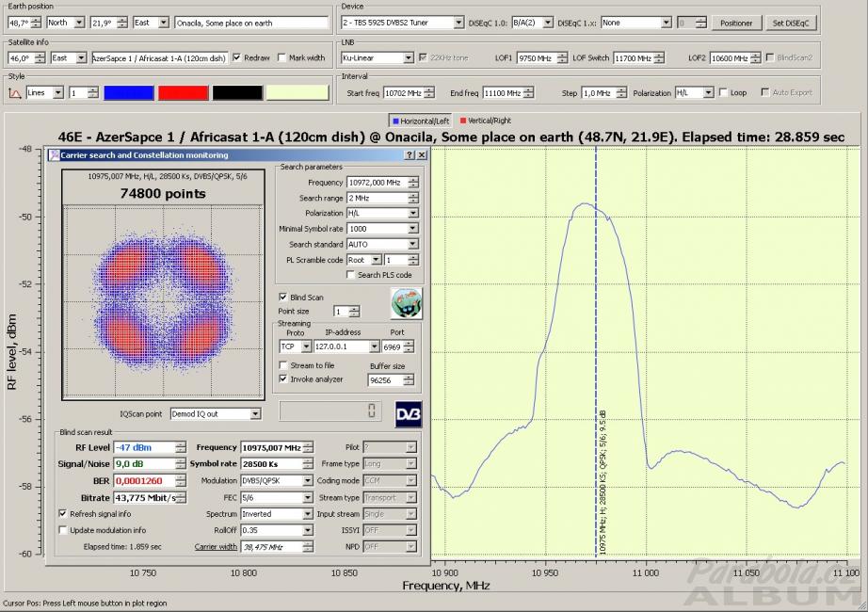Screen dimensions: 868x612
Task: Open the TBS 5925 device dropdown
Action: [x=458, y=23]
